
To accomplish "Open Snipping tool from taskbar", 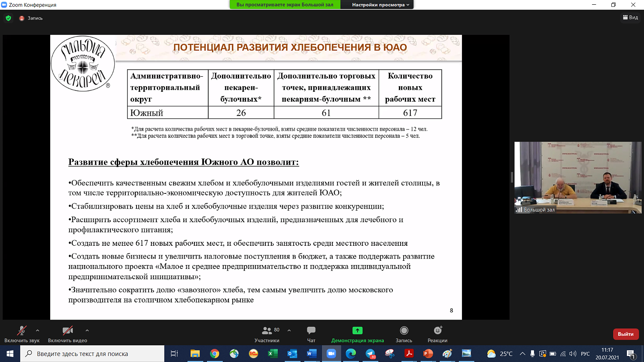I will point(390,353).
